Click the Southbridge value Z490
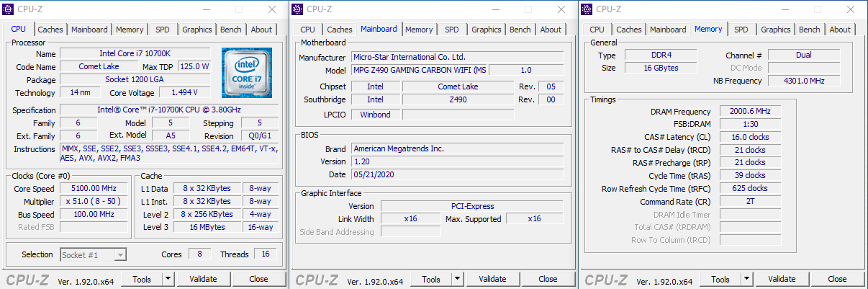Screen dimensions: 868x289 [x=458, y=99]
